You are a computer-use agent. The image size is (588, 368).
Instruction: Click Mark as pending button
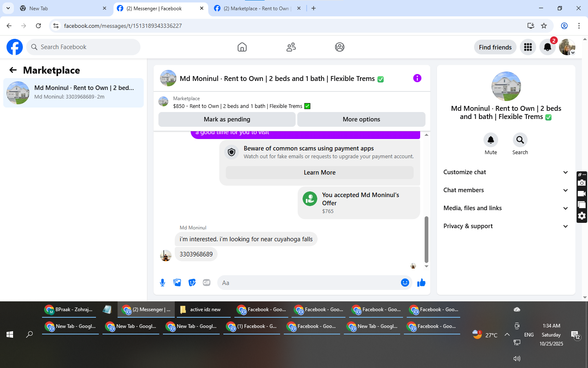pos(227,119)
